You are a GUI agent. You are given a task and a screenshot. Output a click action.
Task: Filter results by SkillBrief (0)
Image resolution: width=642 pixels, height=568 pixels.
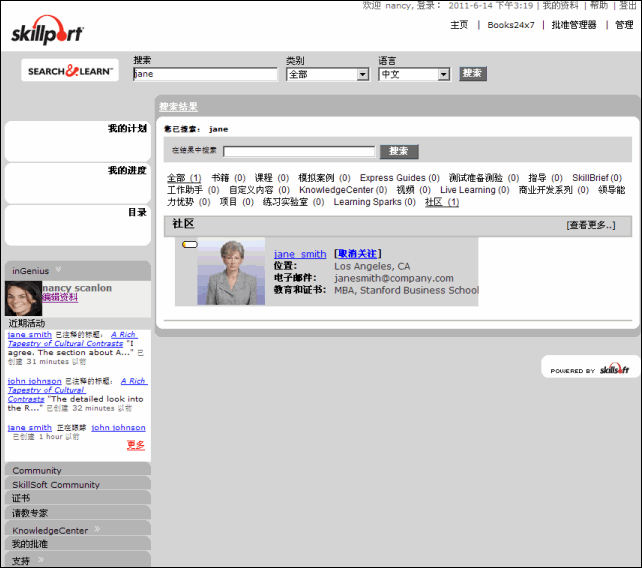click(x=597, y=178)
